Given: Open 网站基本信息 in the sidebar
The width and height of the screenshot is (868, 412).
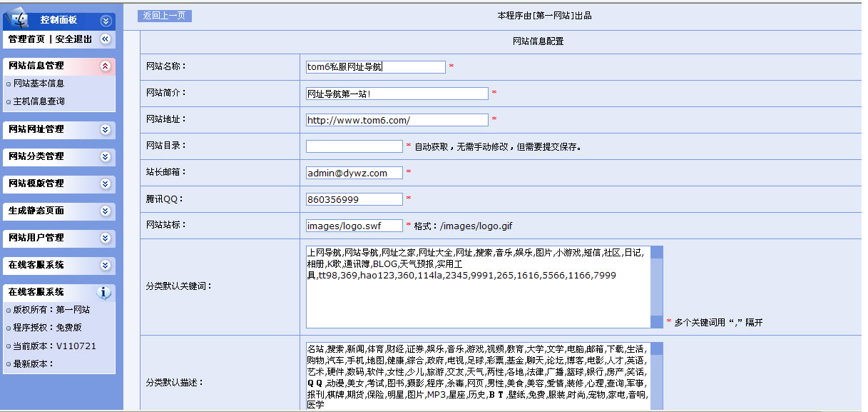Looking at the screenshot, I should coord(39,84).
